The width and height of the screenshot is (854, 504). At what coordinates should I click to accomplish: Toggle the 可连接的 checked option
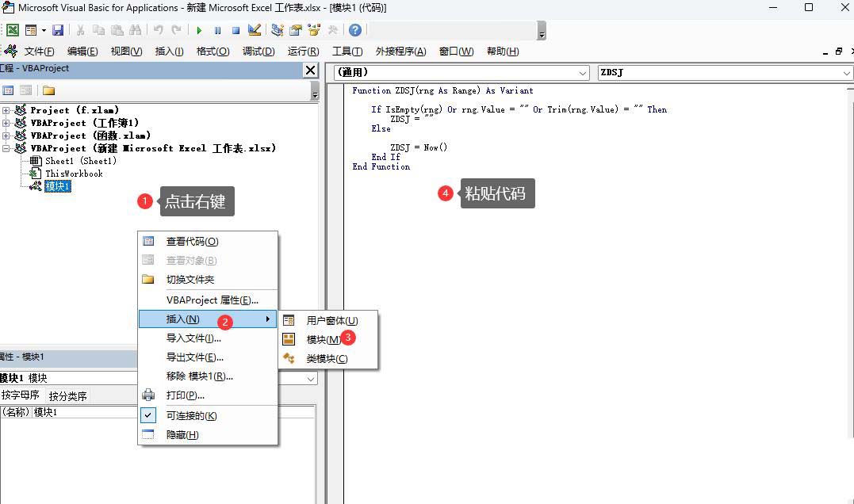(x=190, y=415)
